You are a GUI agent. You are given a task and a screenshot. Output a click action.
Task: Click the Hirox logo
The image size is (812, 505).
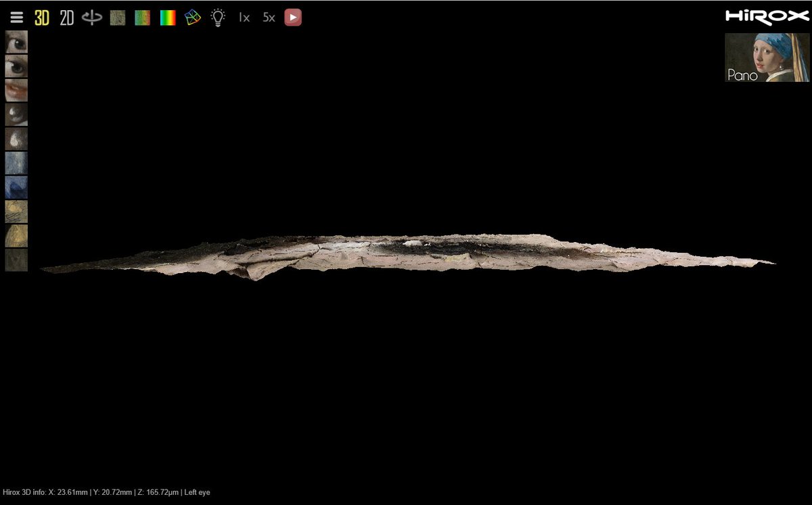point(767,17)
